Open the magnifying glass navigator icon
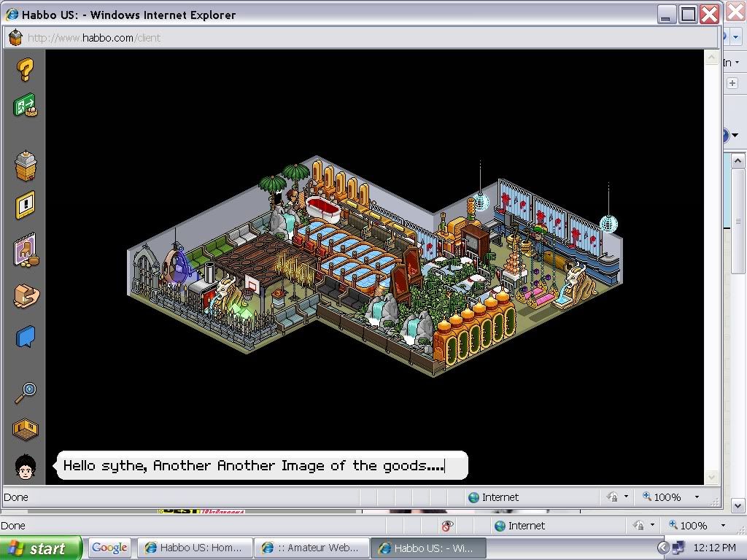Image resolution: width=747 pixels, height=560 pixels. click(26, 393)
